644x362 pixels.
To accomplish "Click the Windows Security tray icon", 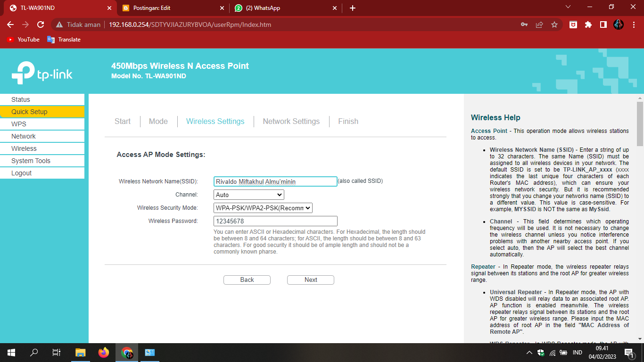I will coord(541,353).
